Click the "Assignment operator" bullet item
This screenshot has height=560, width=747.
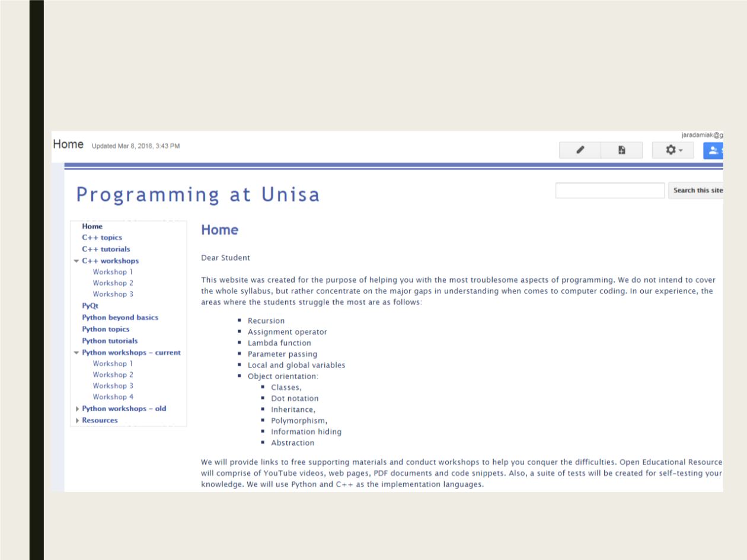point(288,332)
